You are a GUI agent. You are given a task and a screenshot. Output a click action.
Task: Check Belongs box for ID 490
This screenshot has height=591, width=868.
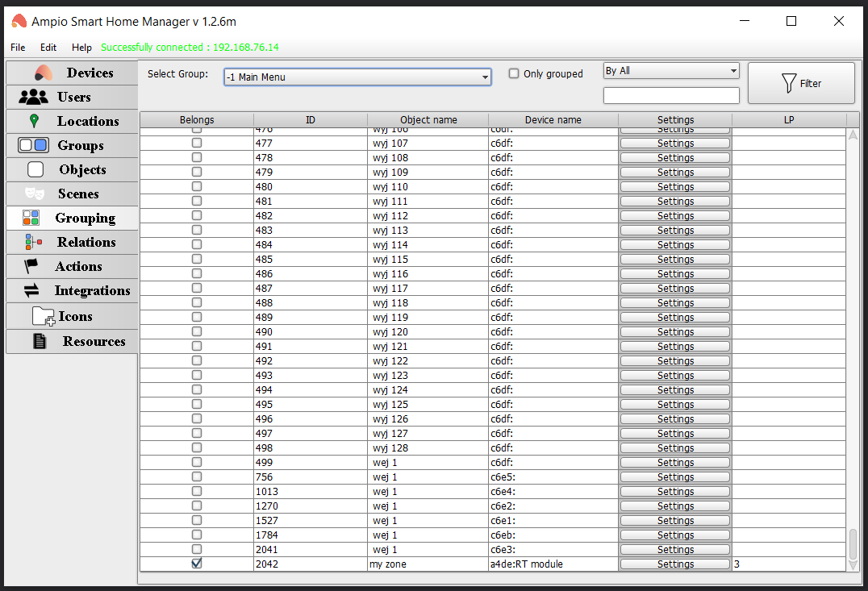pyautogui.click(x=197, y=331)
